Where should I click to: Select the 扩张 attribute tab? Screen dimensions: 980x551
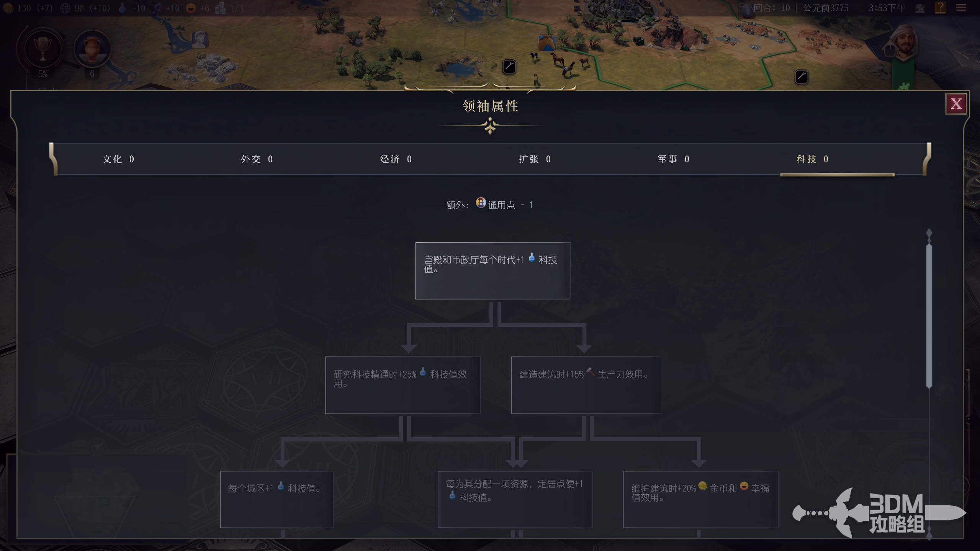click(535, 159)
